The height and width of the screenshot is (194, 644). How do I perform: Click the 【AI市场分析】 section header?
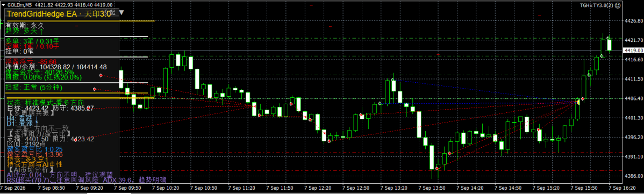pos(30,169)
